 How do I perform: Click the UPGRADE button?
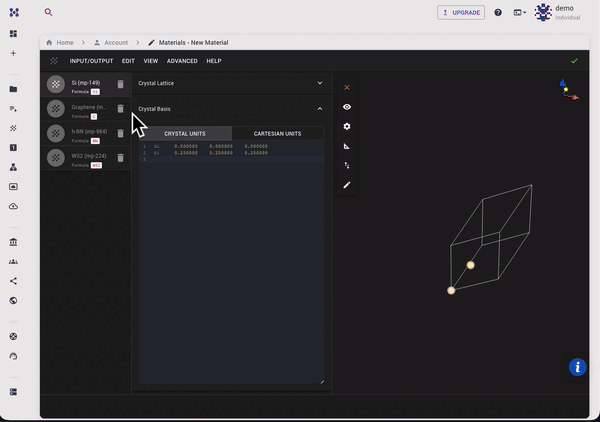(x=461, y=13)
